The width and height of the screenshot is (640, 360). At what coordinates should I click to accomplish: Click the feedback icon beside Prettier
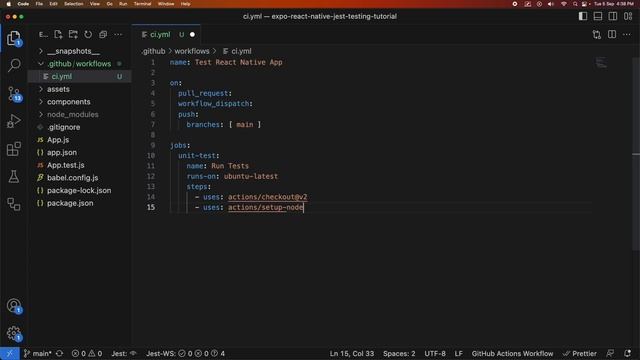click(x=610, y=353)
